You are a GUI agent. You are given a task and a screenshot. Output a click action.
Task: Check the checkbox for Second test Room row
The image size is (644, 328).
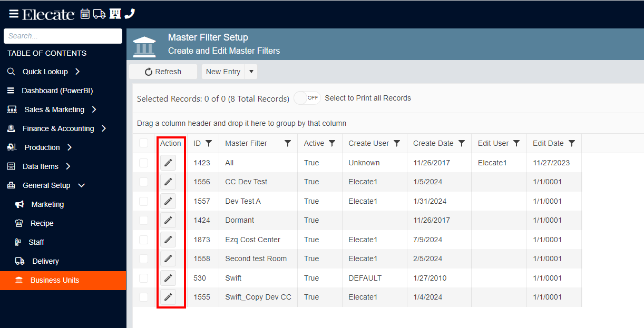click(144, 259)
